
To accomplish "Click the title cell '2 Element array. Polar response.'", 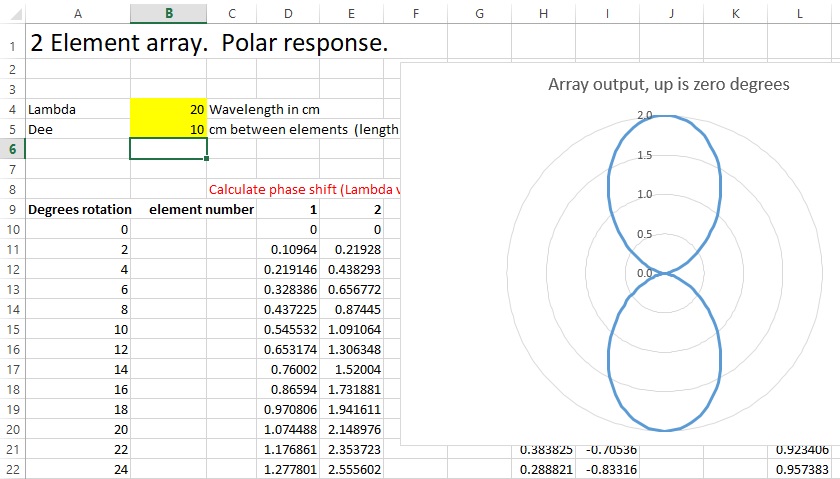I will point(209,42).
